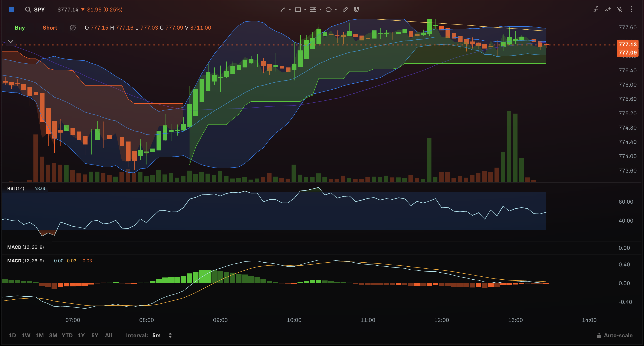This screenshot has width=644, height=346.
Task: Select the 1Y time range
Action: tap(81, 335)
